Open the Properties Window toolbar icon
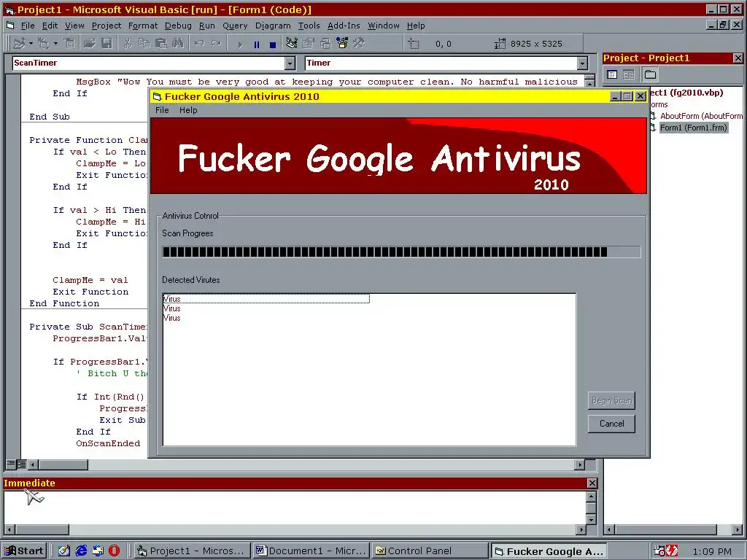The height and width of the screenshot is (560, 747). click(309, 44)
